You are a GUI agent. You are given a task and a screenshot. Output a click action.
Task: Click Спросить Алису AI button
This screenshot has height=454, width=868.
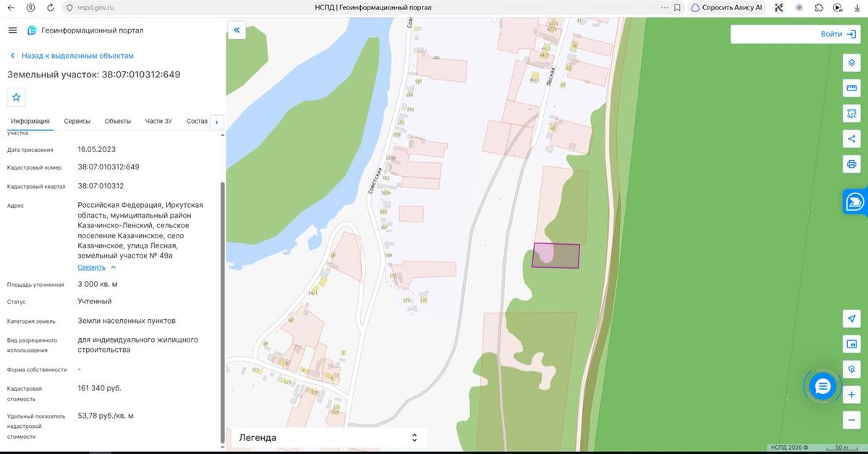pyautogui.click(x=726, y=7)
